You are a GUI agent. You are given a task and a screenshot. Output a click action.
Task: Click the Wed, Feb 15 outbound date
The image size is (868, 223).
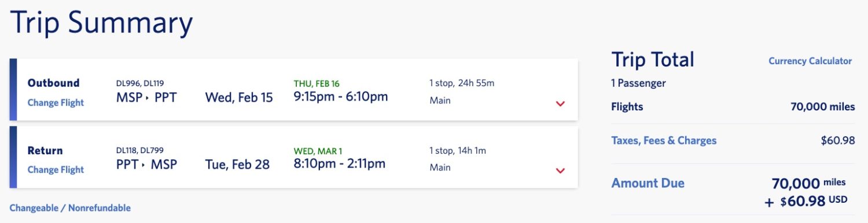239,97
